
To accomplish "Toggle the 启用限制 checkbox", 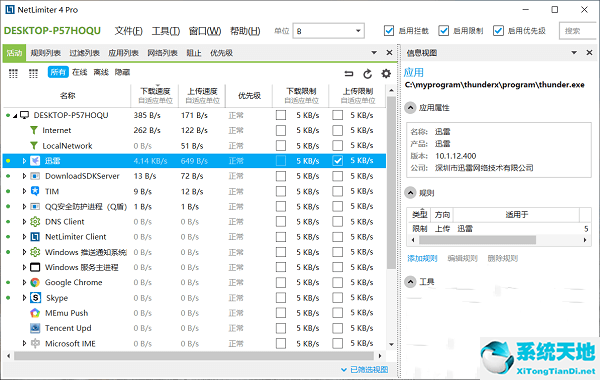I will click(x=443, y=31).
